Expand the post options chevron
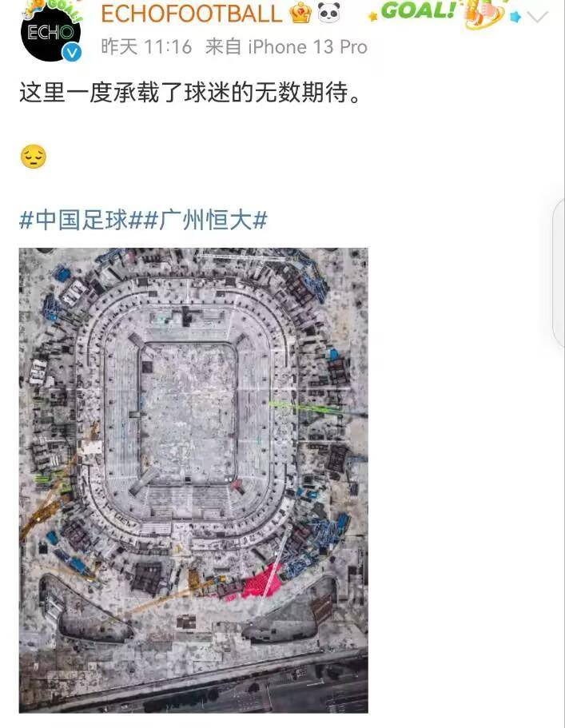Image resolution: width=565 pixels, height=728 pixels. (x=538, y=17)
